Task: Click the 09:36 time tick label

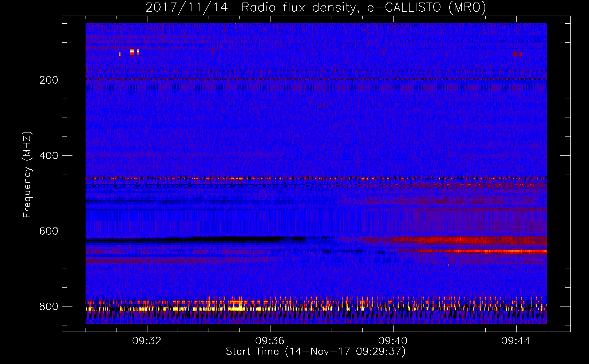Action: coord(270,341)
